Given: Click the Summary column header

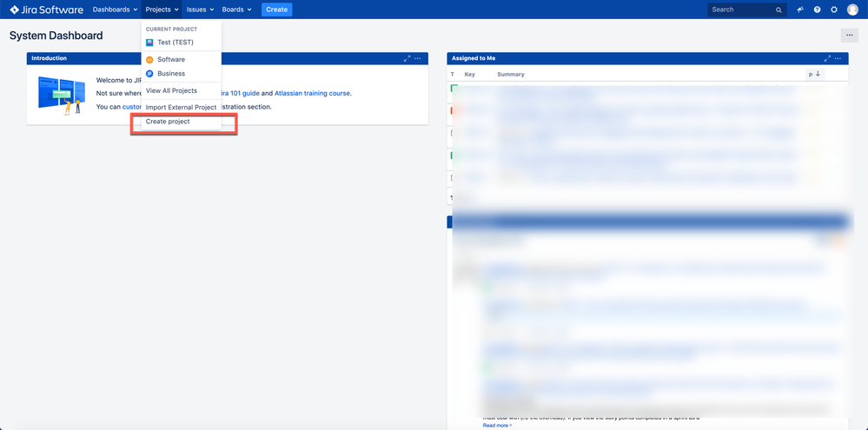Looking at the screenshot, I should [x=510, y=74].
